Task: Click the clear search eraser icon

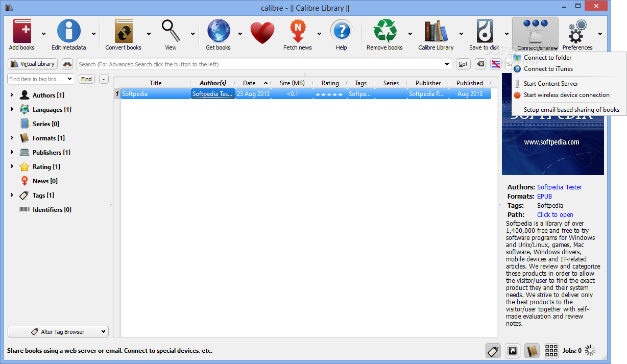Action: (480, 64)
